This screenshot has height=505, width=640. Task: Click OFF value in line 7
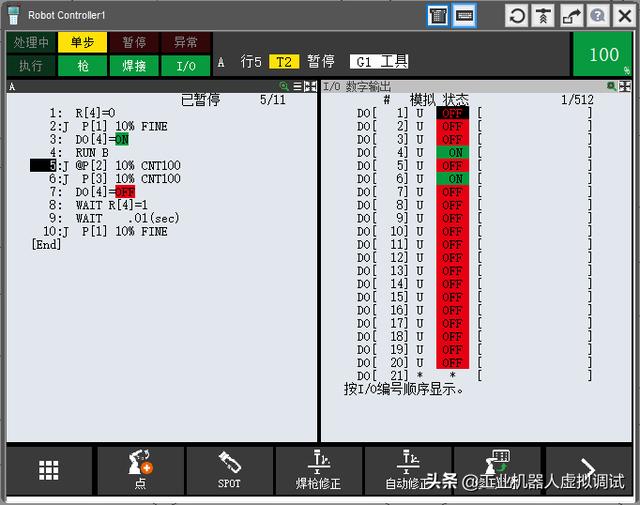pyautogui.click(x=125, y=192)
